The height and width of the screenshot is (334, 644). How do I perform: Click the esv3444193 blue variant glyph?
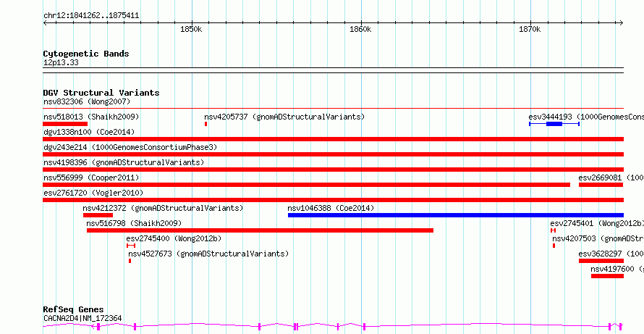[x=554, y=124]
